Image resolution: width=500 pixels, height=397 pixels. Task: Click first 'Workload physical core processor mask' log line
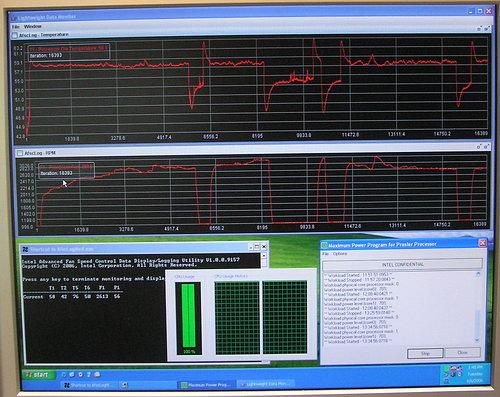coord(363,284)
